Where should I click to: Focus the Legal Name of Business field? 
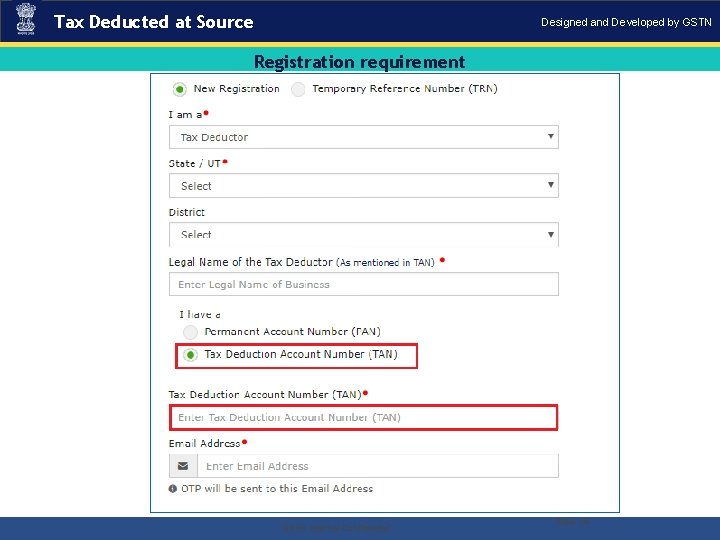coord(364,284)
